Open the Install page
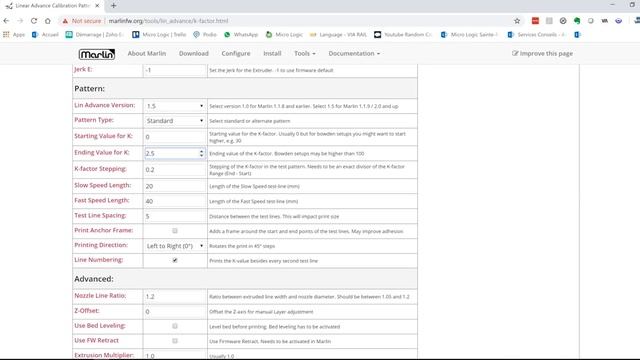The width and height of the screenshot is (640, 360). [272, 53]
